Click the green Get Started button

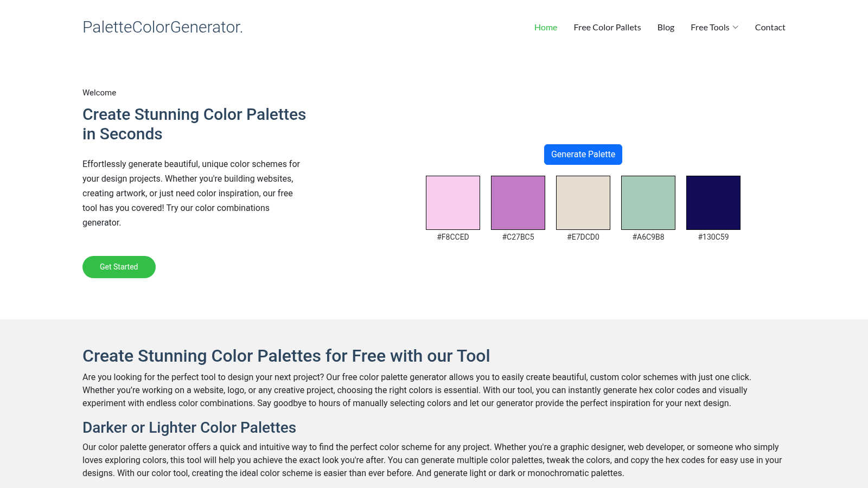119,267
